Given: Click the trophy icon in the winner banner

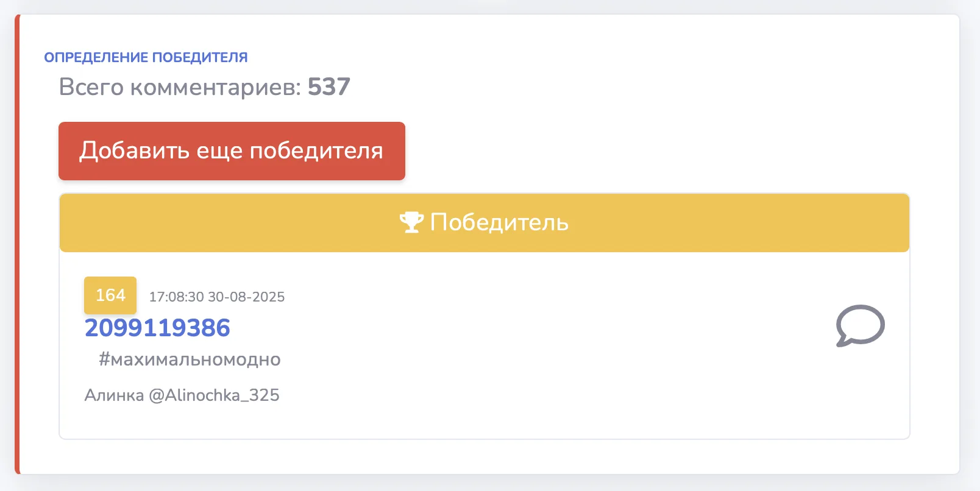Looking at the screenshot, I should pos(411,222).
